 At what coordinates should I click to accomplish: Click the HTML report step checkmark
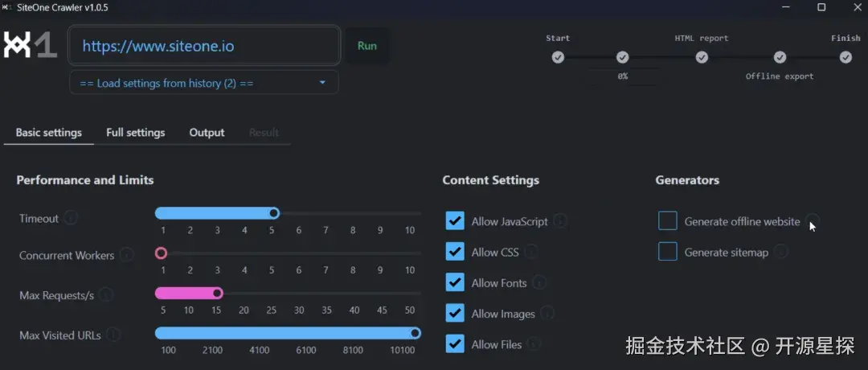[x=702, y=57]
